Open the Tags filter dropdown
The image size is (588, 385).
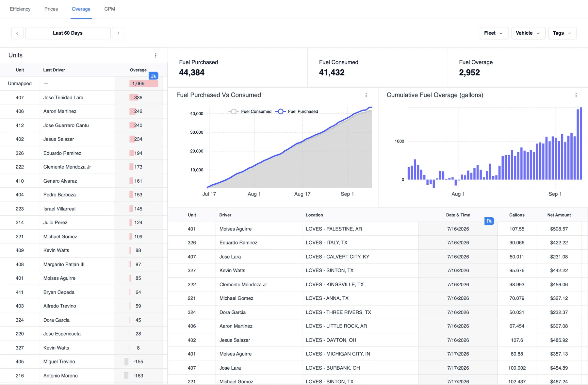coord(562,33)
